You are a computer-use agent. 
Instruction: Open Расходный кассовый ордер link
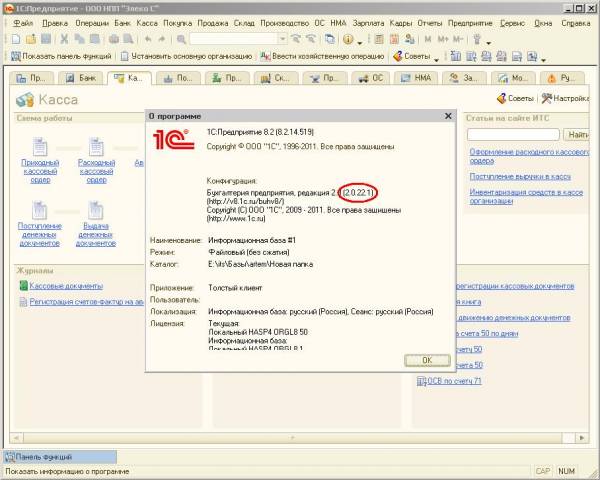click(96, 171)
